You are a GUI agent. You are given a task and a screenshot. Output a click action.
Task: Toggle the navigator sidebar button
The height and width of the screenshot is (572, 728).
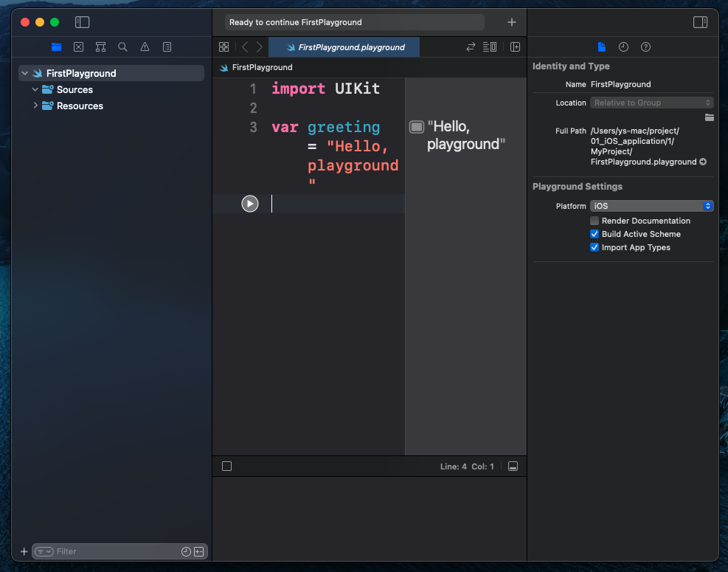pyautogui.click(x=82, y=22)
